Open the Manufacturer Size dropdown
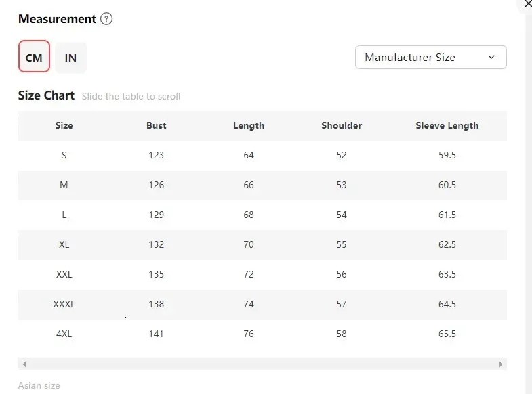Viewport: 532px width, 394px height. click(430, 58)
